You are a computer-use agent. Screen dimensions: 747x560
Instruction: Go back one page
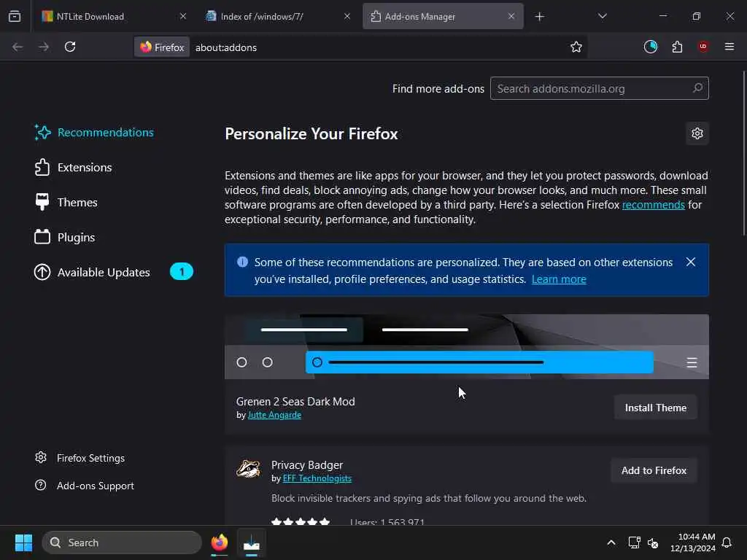(18, 47)
